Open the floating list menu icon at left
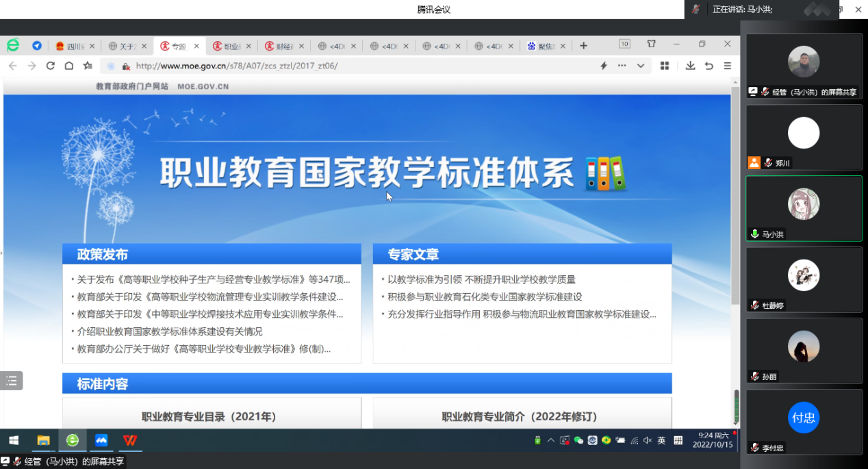This screenshot has width=868, height=469. [x=12, y=381]
